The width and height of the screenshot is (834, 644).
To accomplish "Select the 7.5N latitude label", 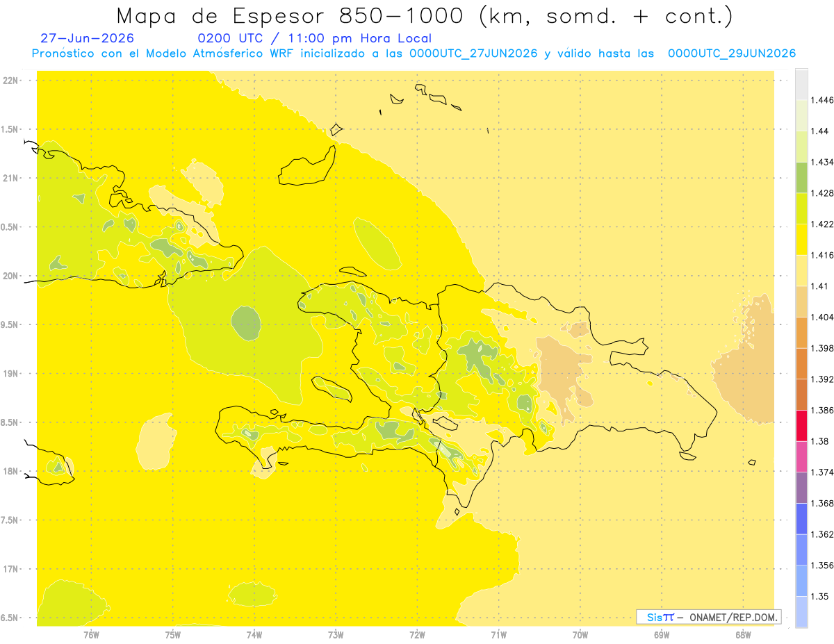I will (x=9, y=520).
